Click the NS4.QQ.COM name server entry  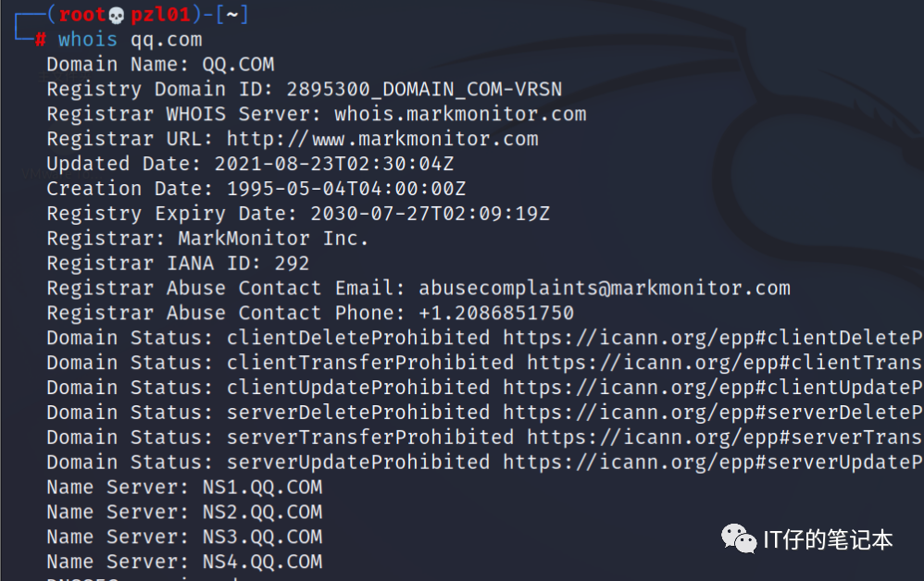coord(262,562)
